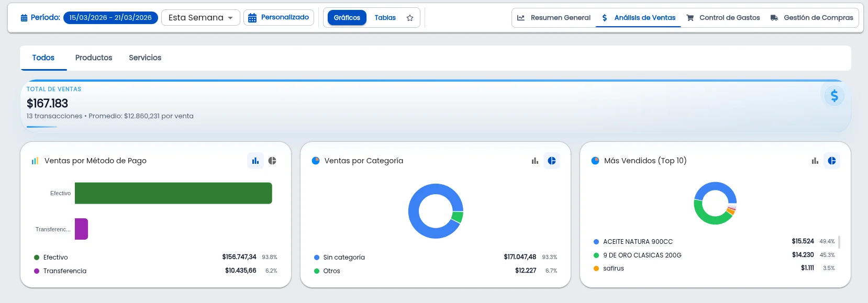
Task: Switch Más Vendidos to bar chart view
Action: (815, 161)
